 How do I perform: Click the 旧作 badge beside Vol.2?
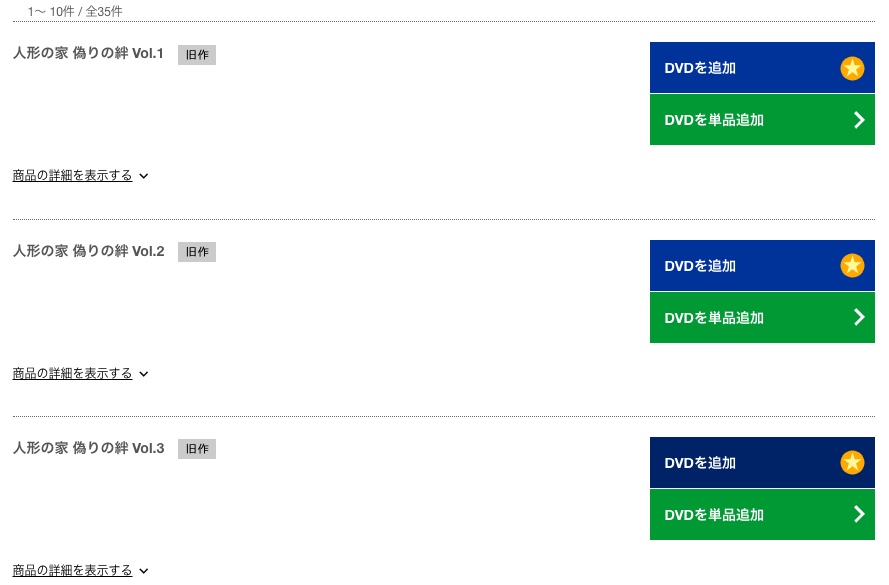point(197,252)
